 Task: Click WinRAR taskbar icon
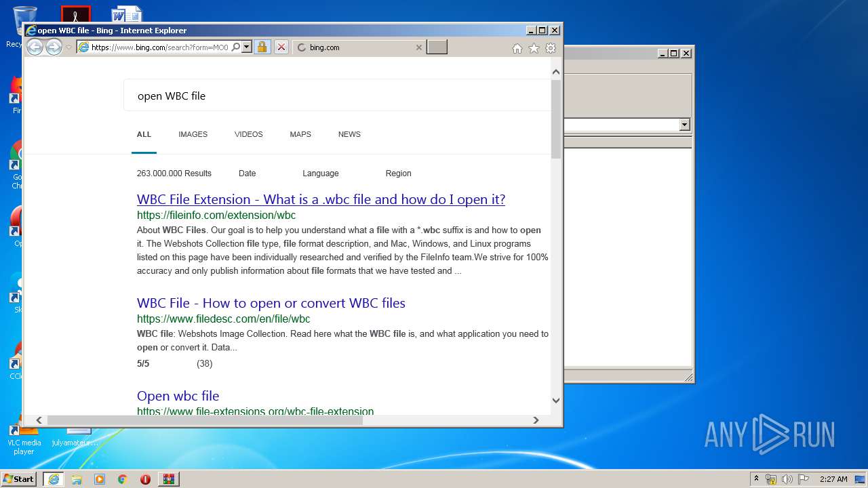point(169,479)
